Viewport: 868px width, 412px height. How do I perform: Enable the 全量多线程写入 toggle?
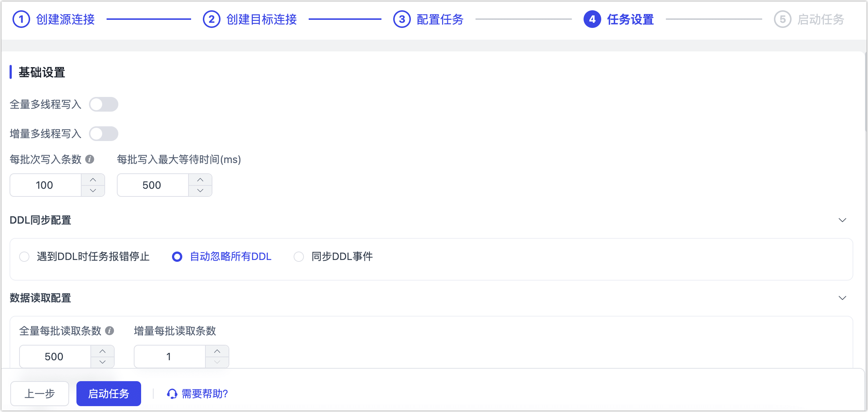(x=104, y=104)
